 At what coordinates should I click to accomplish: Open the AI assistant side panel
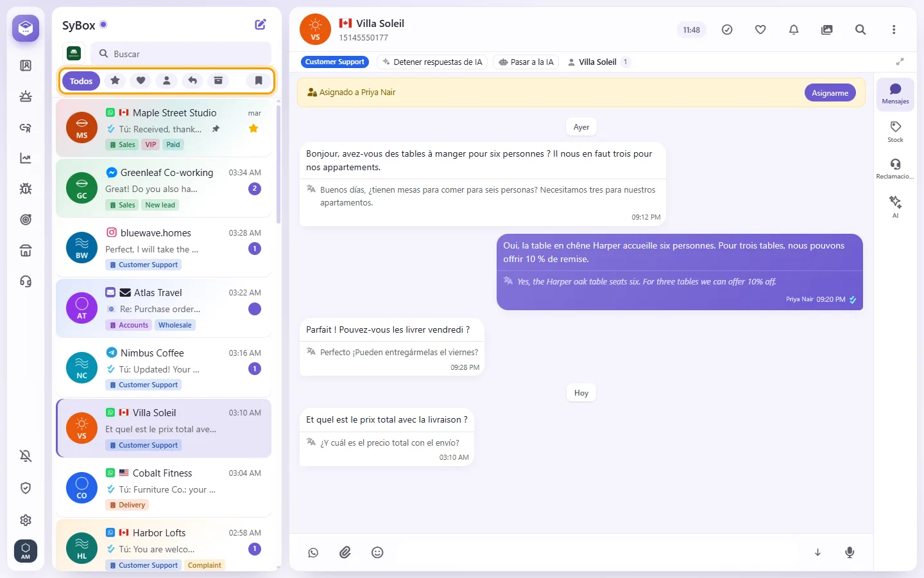point(895,207)
